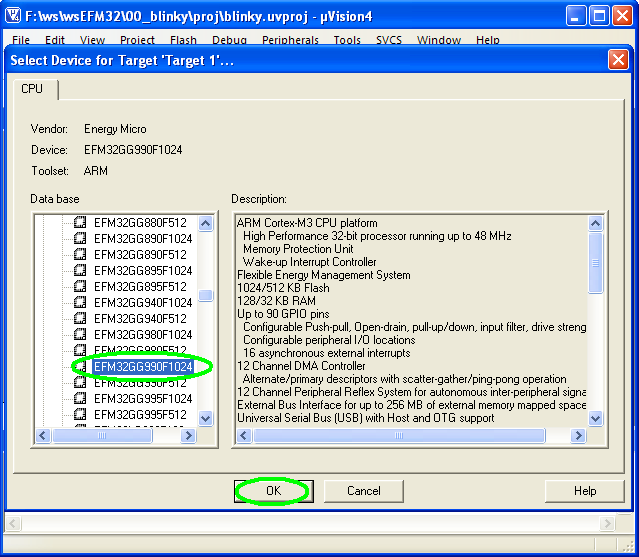Click chip icon beside EFM32GG940F512

(80, 318)
